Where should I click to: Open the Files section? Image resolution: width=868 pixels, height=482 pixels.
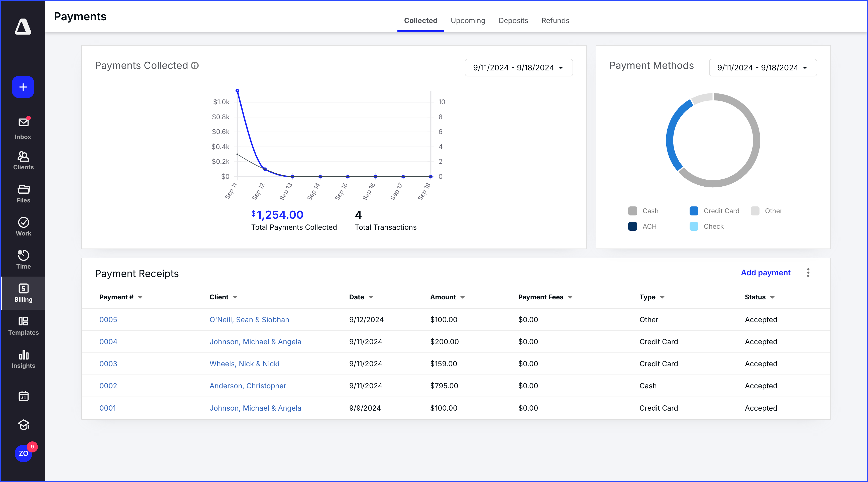[23, 193]
